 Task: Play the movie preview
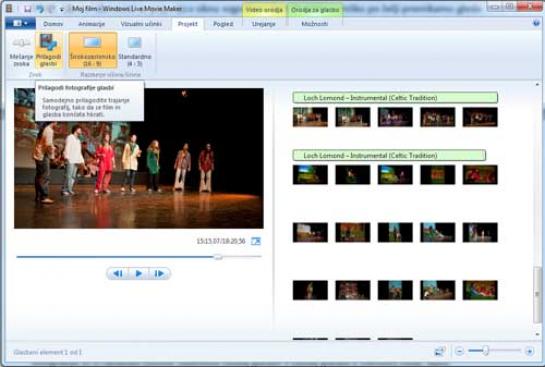138,274
